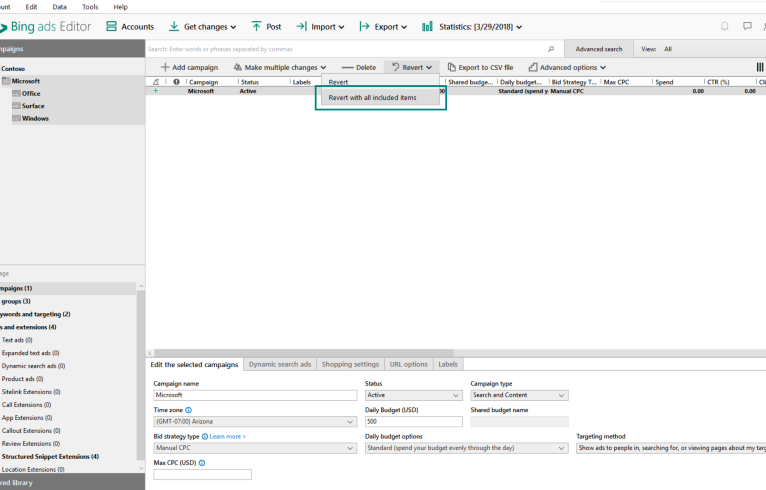Select the Surface campaign in the tree

click(x=33, y=105)
